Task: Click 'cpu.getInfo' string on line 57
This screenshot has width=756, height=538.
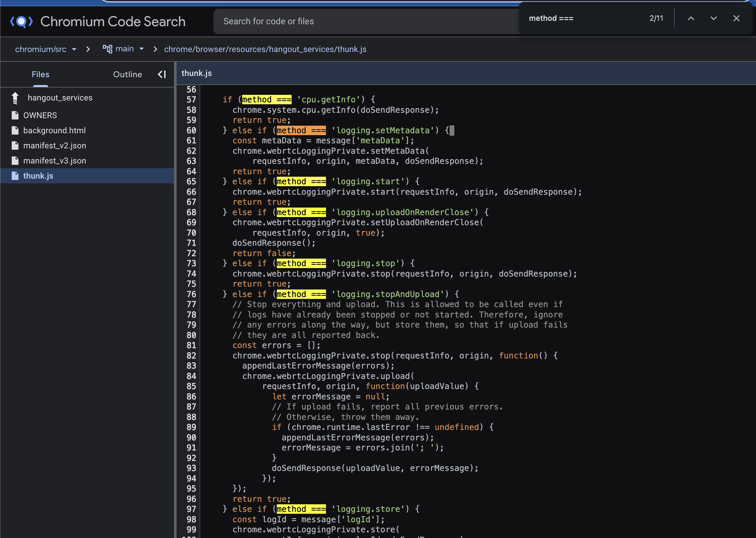Action: pyautogui.click(x=328, y=100)
